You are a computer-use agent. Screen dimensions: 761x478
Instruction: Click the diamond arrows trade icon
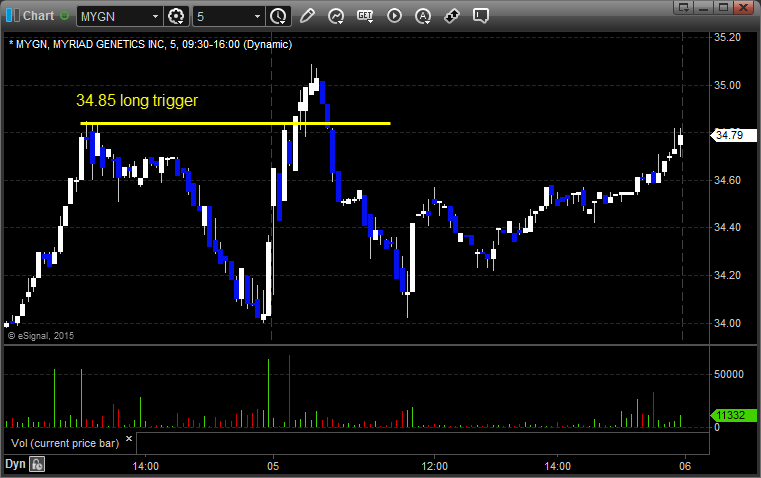[x=452, y=16]
